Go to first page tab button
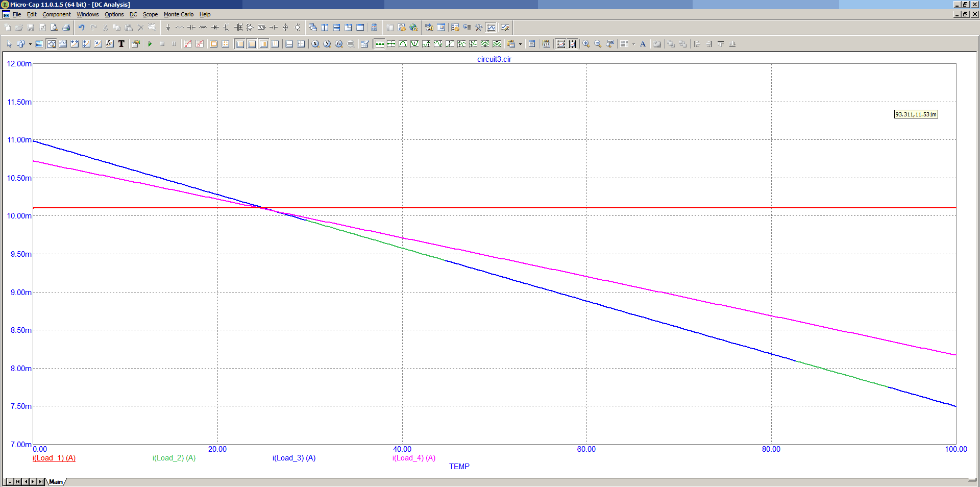Viewport: 980px width, 487px height. (18, 481)
